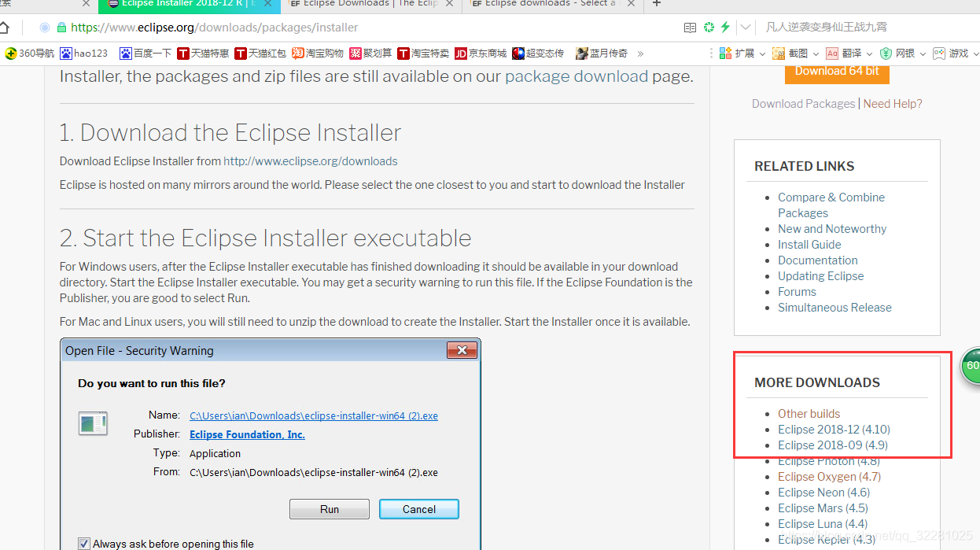Open the hao123 bookmark
Viewport: 980px width, 550px height.
coord(84,54)
